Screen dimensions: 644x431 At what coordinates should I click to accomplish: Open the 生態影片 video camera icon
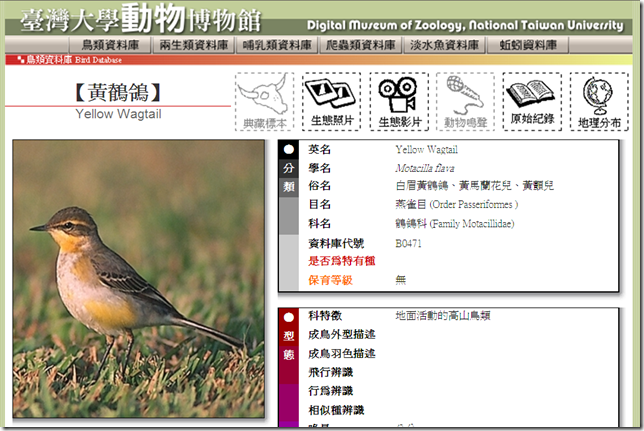coord(399,101)
